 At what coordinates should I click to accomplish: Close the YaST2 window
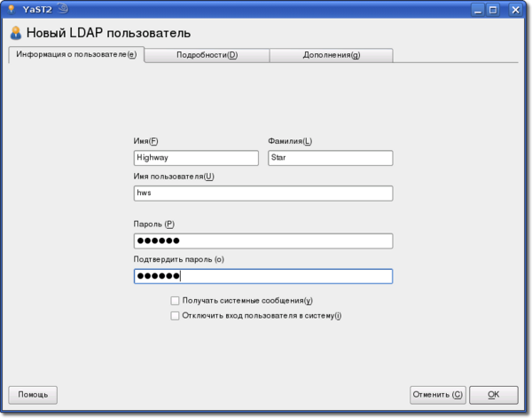point(512,9)
